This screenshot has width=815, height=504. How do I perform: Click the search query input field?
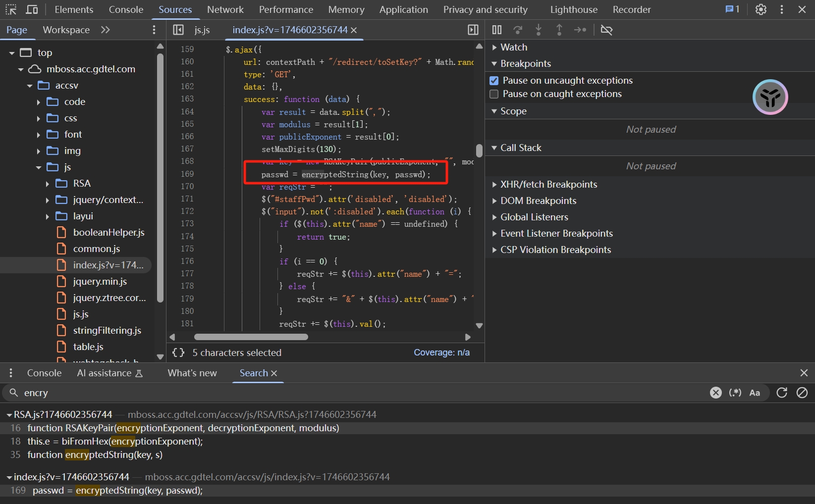click(347, 393)
